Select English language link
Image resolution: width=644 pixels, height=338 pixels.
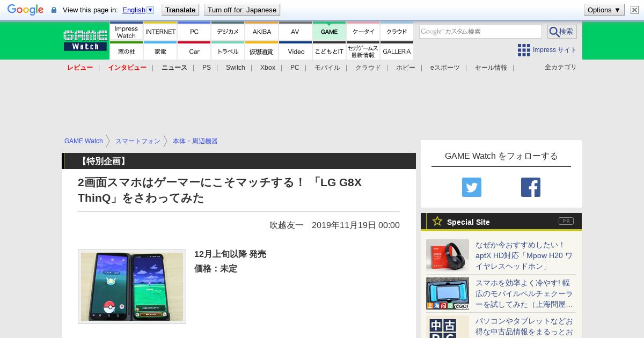coord(134,10)
